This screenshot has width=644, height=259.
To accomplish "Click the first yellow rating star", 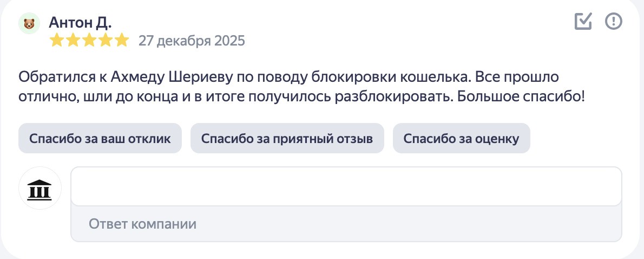I will (x=57, y=41).
